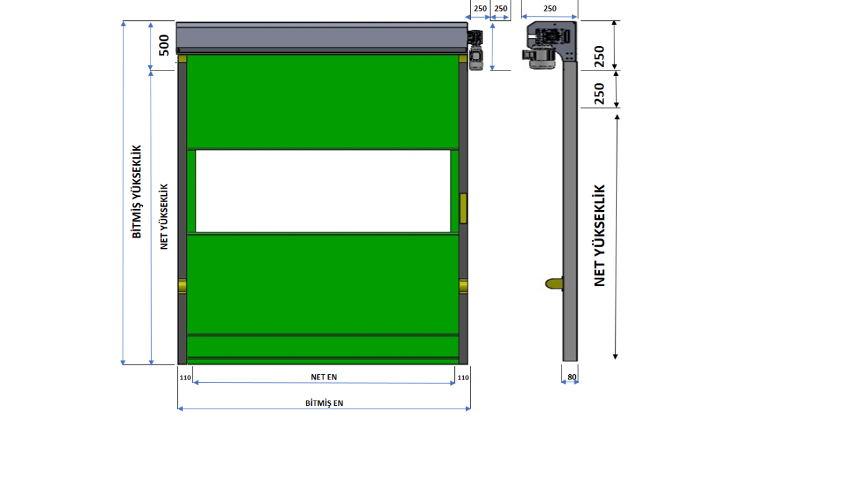
Task: Click the large NET YÜKSEKLİK side-view label
Action: [599, 235]
